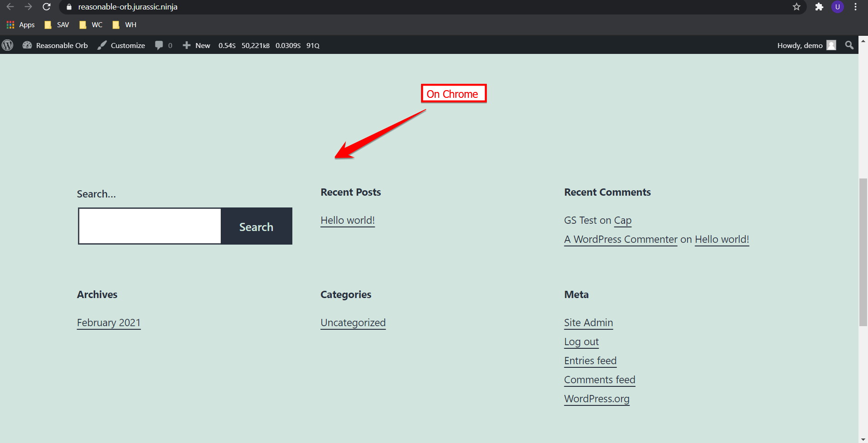Image resolution: width=868 pixels, height=443 pixels.
Task: Open the admin bar search magnifier
Action: pos(849,45)
